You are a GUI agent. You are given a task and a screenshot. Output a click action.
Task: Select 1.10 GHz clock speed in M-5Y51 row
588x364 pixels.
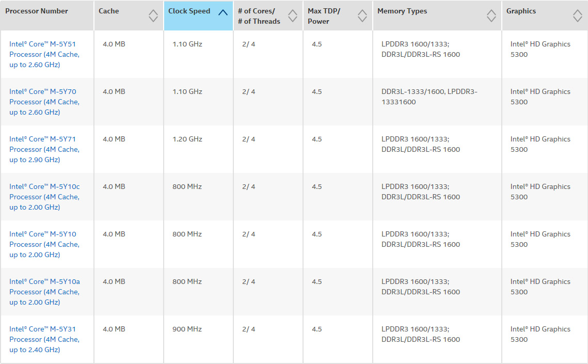click(187, 44)
